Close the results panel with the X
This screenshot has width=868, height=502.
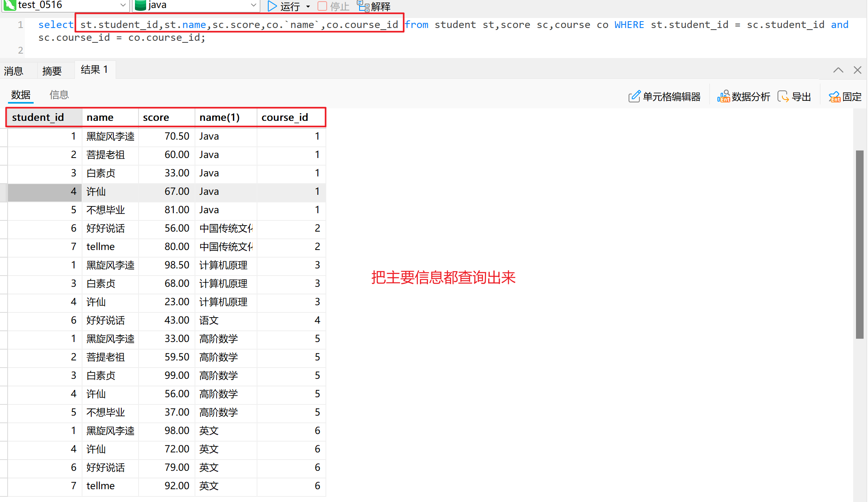click(x=857, y=70)
